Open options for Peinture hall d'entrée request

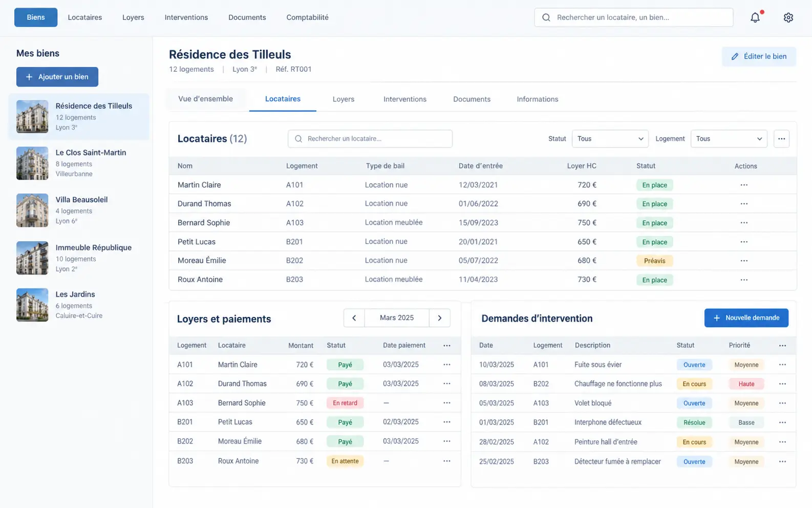tap(782, 442)
